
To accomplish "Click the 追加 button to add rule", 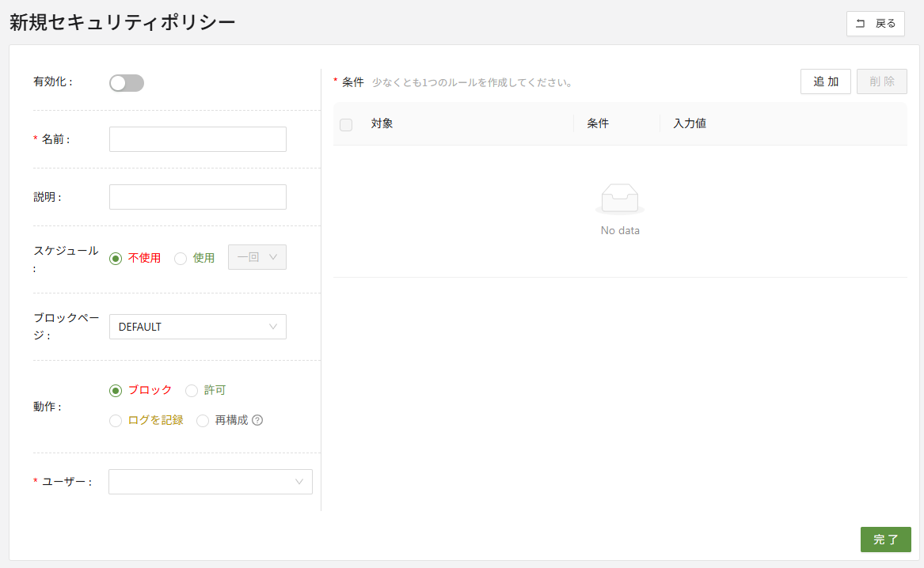I will (825, 81).
